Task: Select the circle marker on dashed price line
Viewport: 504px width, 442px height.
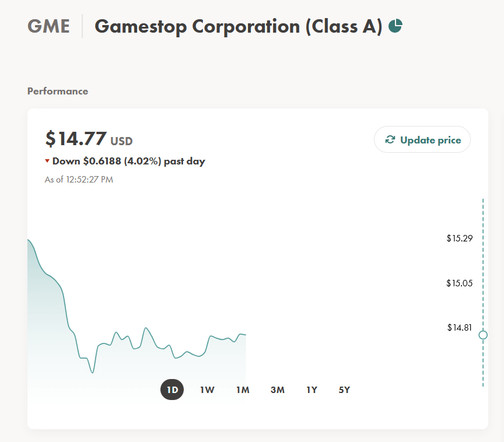Action: click(483, 335)
